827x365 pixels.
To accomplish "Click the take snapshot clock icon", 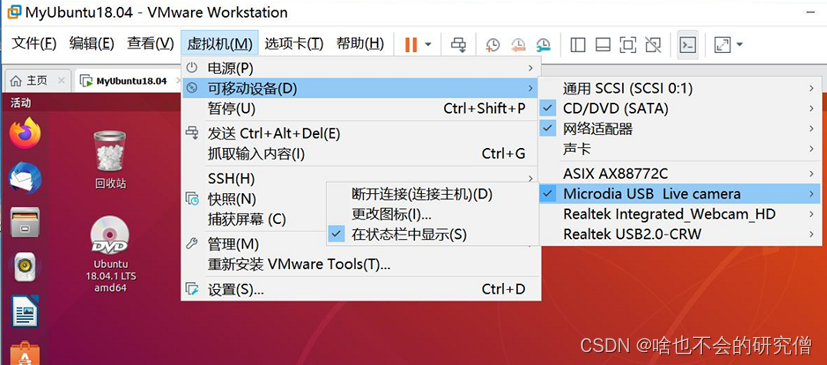I will pos(493,45).
